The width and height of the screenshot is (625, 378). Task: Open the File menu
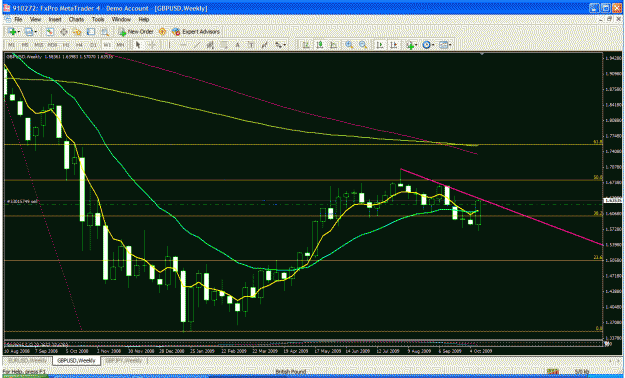tap(18, 19)
